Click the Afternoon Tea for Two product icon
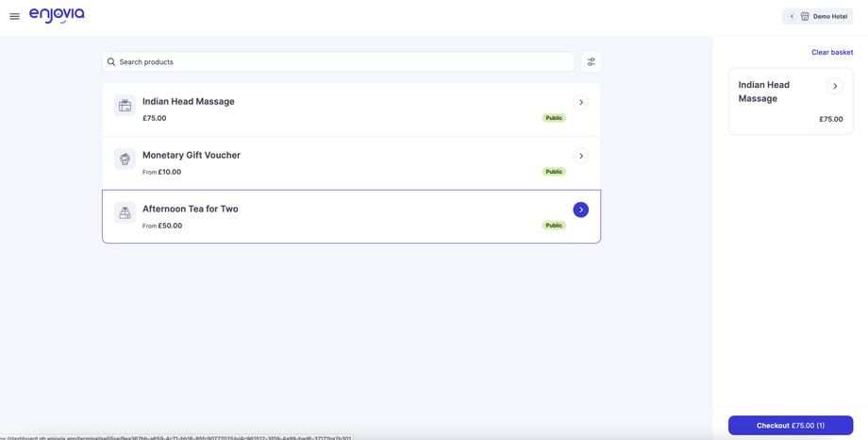The image size is (868, 440). pyautogui.click(x=125, y=213)
